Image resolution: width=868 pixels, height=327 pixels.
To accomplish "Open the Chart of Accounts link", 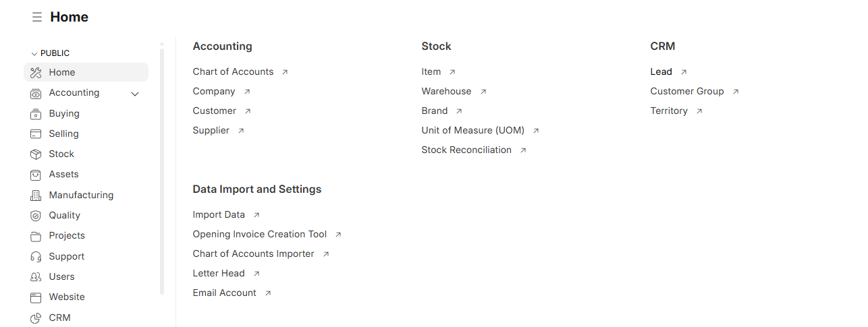I will pos(233,72).
